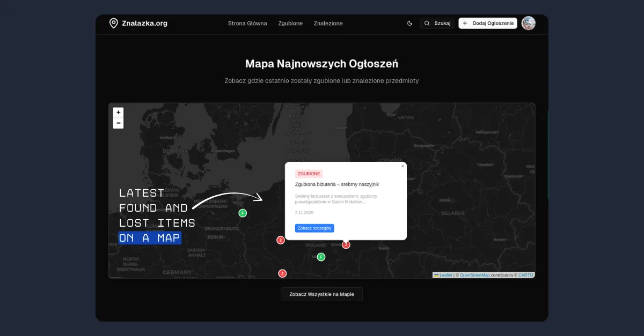Click the Znalazka.org location pin logo
The height and width of the screenshot is (336, 644).
113,23
